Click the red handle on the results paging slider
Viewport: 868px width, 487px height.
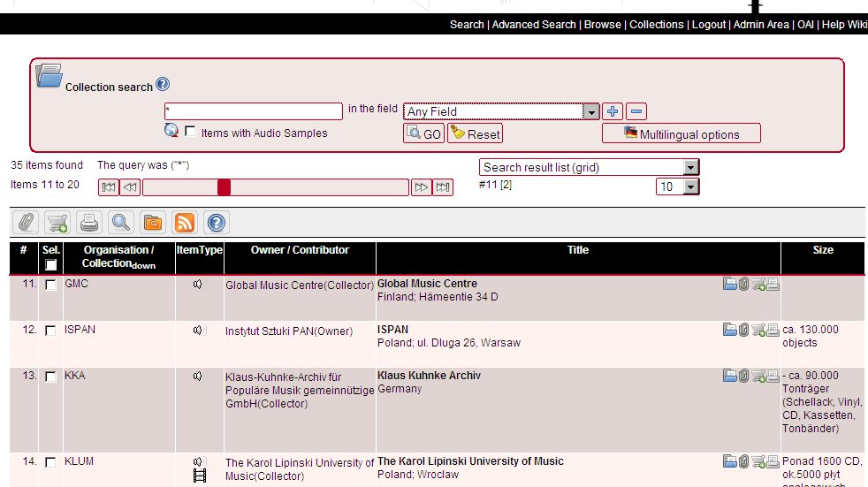pos(224,187)
